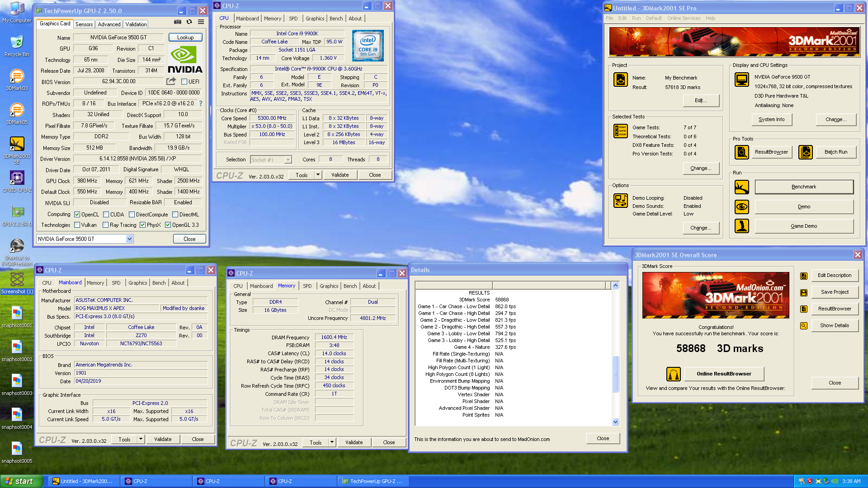Click Online ResultBrowser icon in Overall Score
The height and width of the screenshot is (488, 868).
(x=674, y=374)
